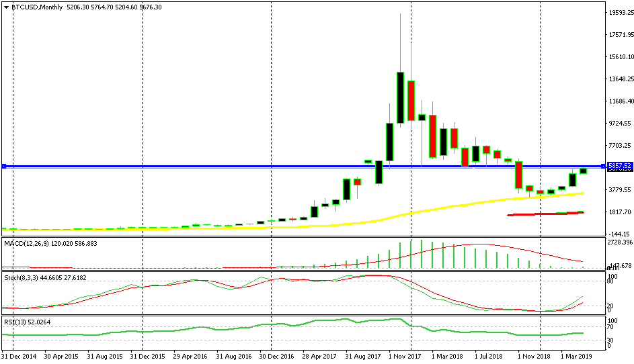Click the 5857.52 price label of blue line

click(619, 166)
